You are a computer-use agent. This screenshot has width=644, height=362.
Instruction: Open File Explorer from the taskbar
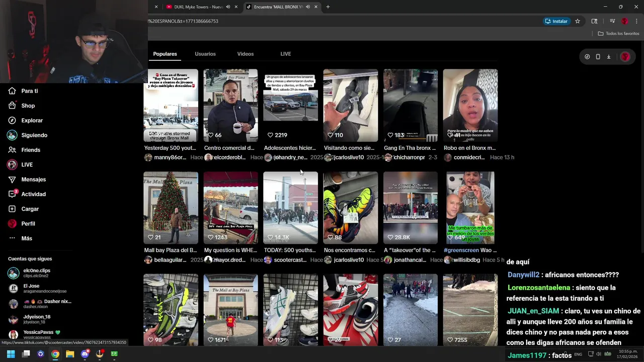pyautogui.click(x=70, y=354)
